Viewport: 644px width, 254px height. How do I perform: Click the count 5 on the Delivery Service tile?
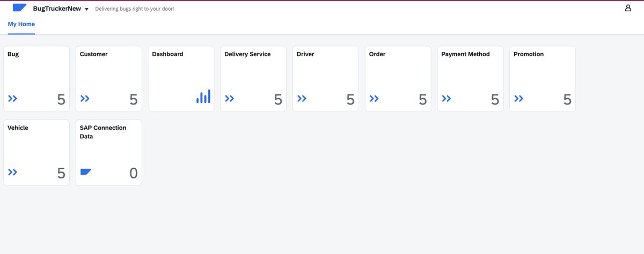[278, 100]
